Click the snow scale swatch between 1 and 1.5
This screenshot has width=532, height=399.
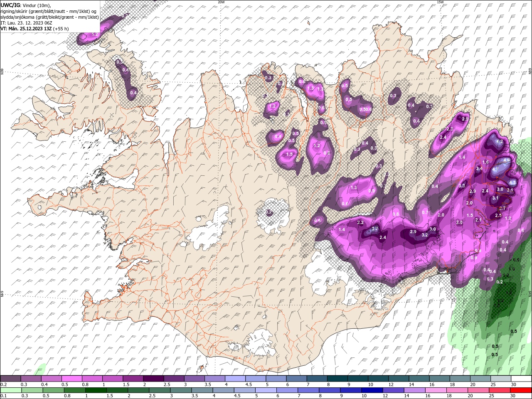point(112,379)
